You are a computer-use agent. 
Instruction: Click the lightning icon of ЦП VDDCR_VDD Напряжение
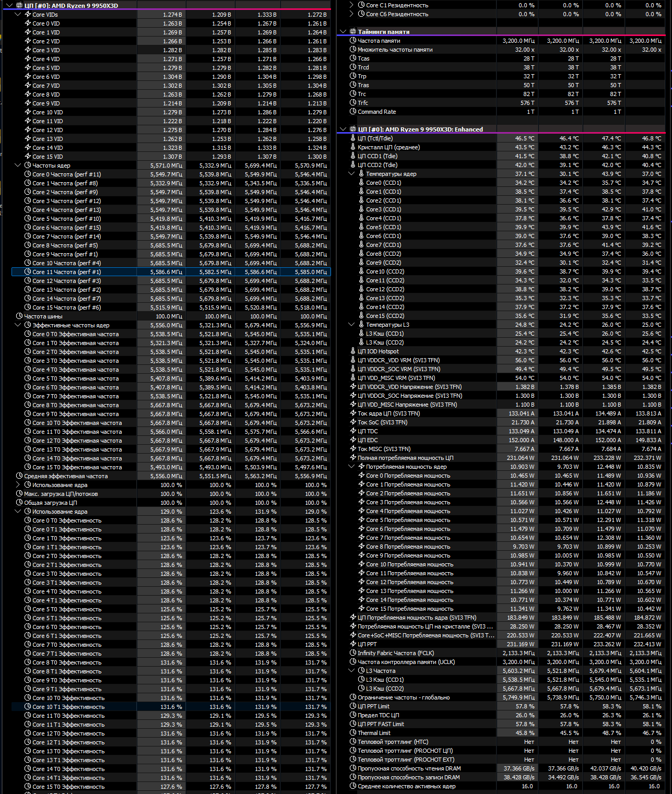[x=353, y=387]
